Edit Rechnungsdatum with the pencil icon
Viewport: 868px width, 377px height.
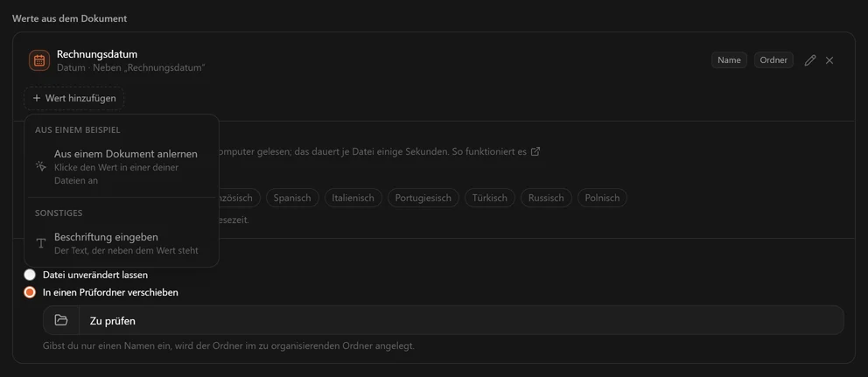[810, 60]
